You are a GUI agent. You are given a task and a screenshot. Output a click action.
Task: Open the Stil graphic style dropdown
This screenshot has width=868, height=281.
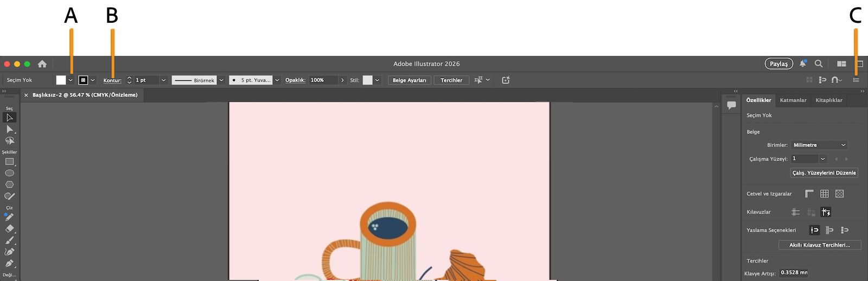(x=377, y=80)
